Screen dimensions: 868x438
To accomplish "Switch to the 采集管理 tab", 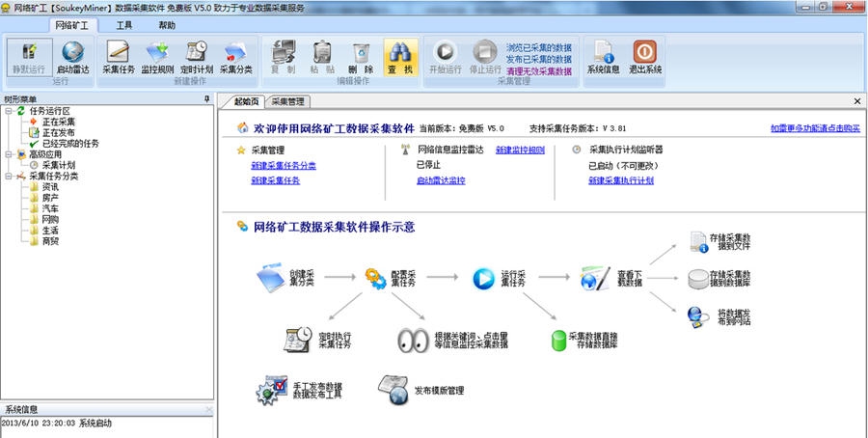I will pyautogui.click(x=287, y=101).
